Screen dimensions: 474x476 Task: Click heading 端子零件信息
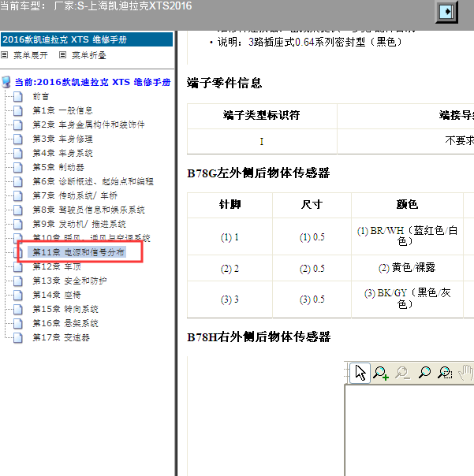(225, 83)
